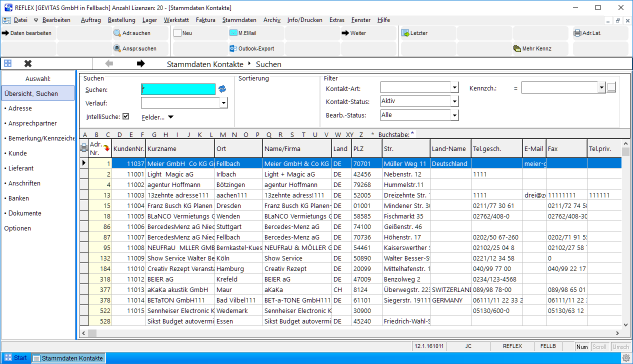Click the vertical scrollbar of the contacts table
The image size is (633, 364).
tap(625, 234)
